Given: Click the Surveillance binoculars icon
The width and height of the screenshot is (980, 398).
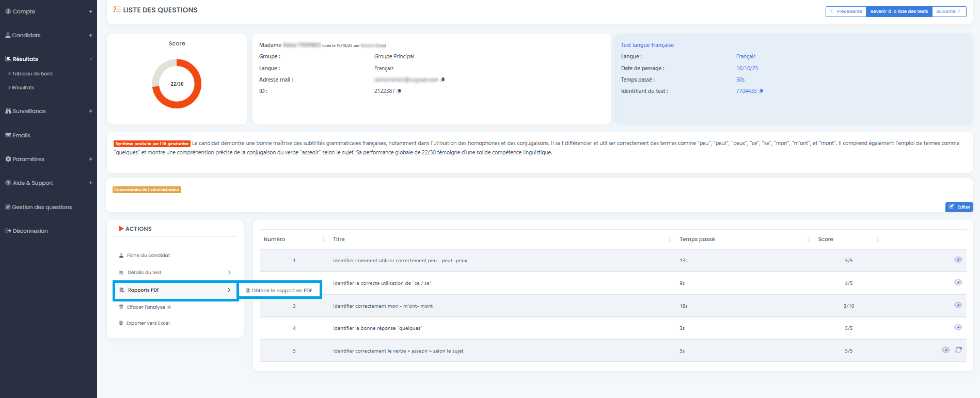Looking at the screenshot, I should coord(8,111).
